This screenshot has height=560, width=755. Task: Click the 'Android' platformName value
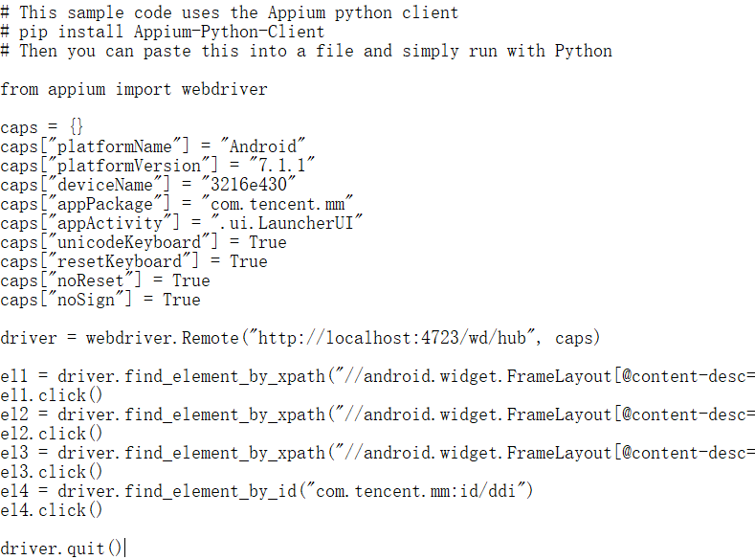[x=263, y=146]
